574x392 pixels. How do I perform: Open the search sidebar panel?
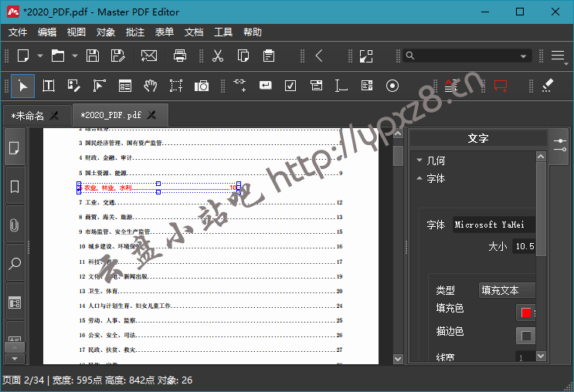(x=15, y=263)
